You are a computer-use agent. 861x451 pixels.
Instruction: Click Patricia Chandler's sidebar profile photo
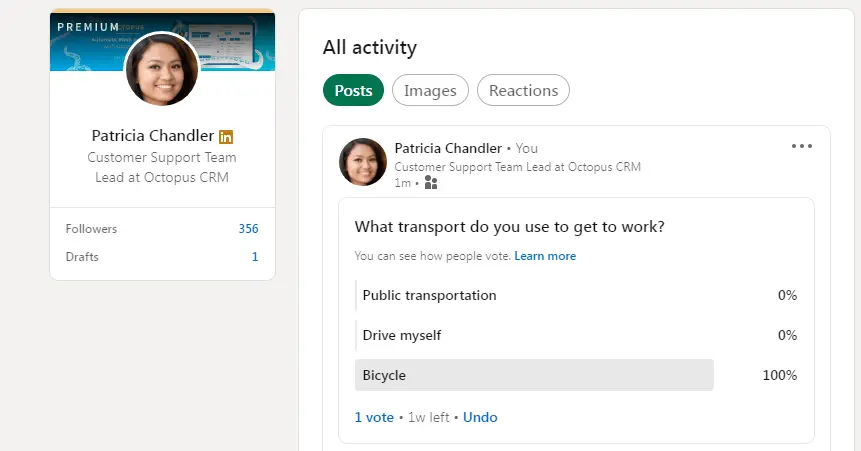pyautogui.click(x=161, y=69)
